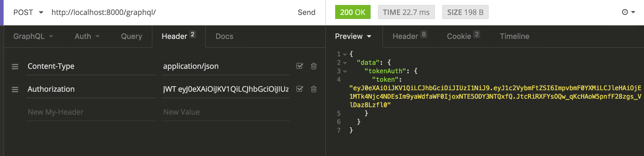Delete the Content-Type header
Viewport: 644px width, 156px height.
(x=314, y=66)
